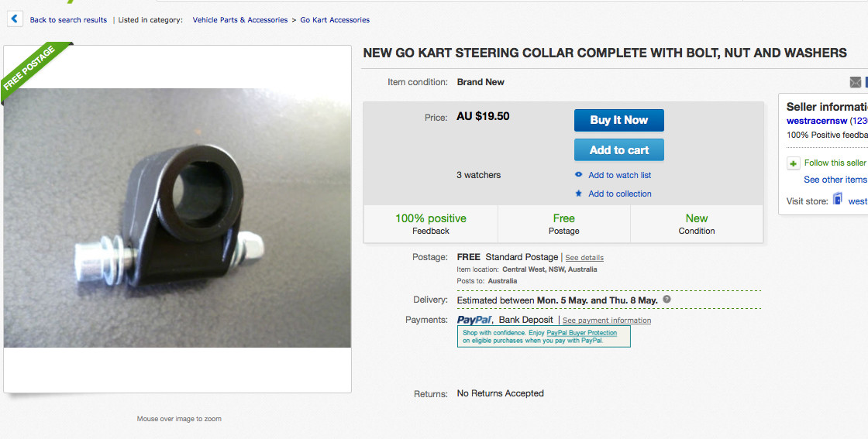Open the Go Kart Accessories category
Screen dimensions: 868x439
[x=335, y=20]
